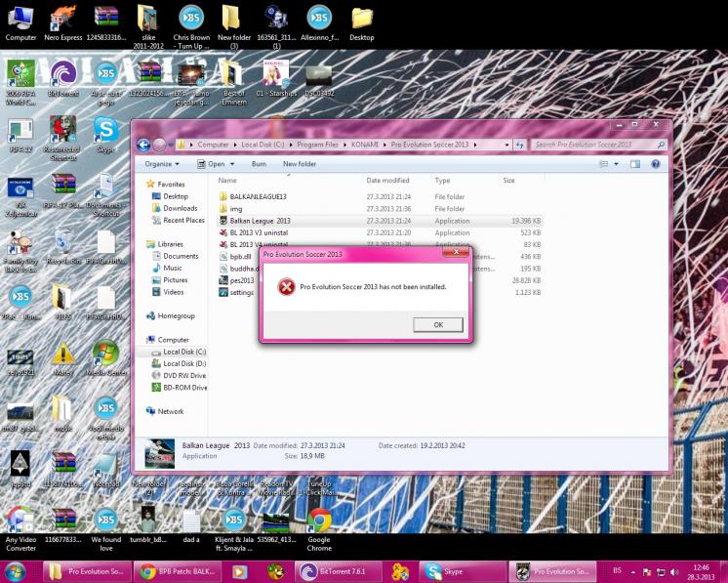Open the Open button dropdown arrow
Screen dimensions: 728x583
232,164
